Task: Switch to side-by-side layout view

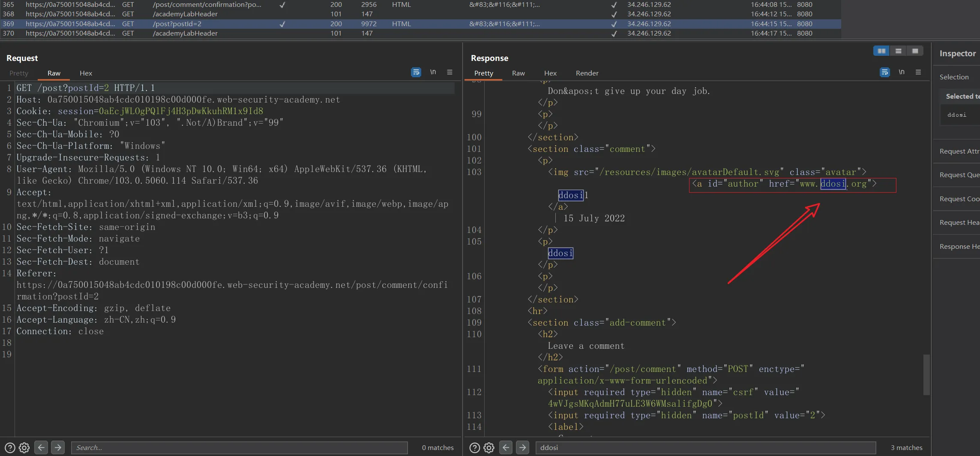Action: tap(881, 51)
